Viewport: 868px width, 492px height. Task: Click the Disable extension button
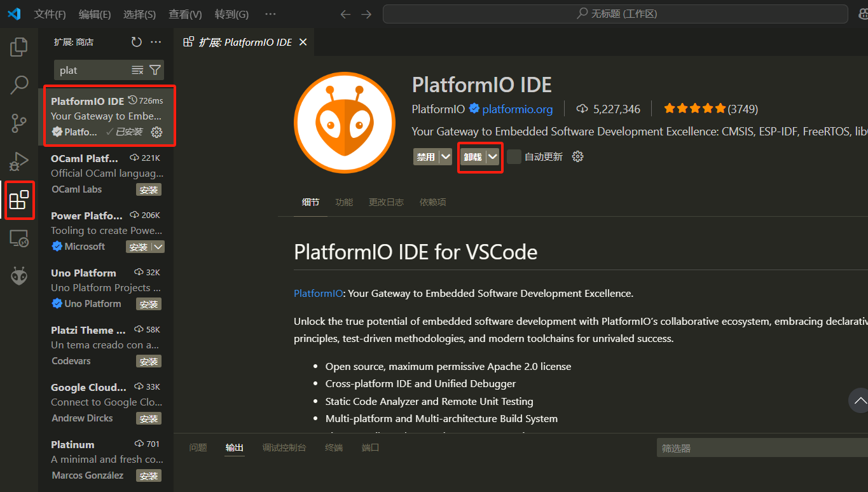click(426, 156)
